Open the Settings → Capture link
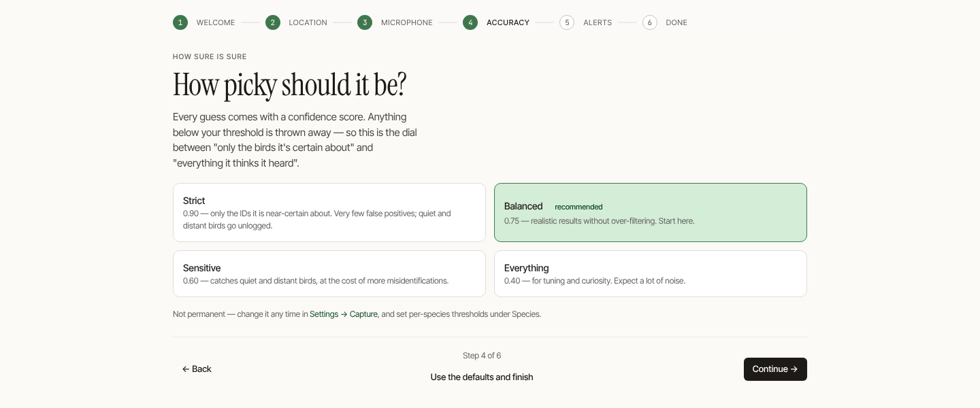This screenshot has height=408, width=980. 344,314
